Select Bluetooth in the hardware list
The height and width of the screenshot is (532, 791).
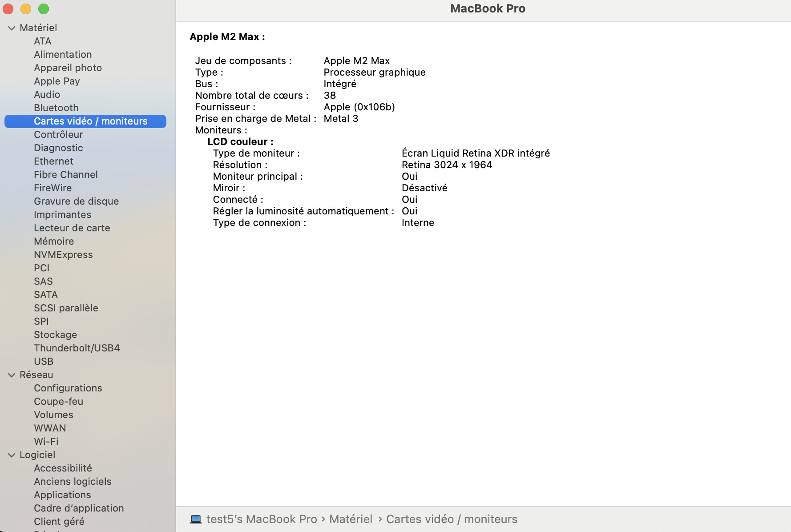click(x=56, y=108)
